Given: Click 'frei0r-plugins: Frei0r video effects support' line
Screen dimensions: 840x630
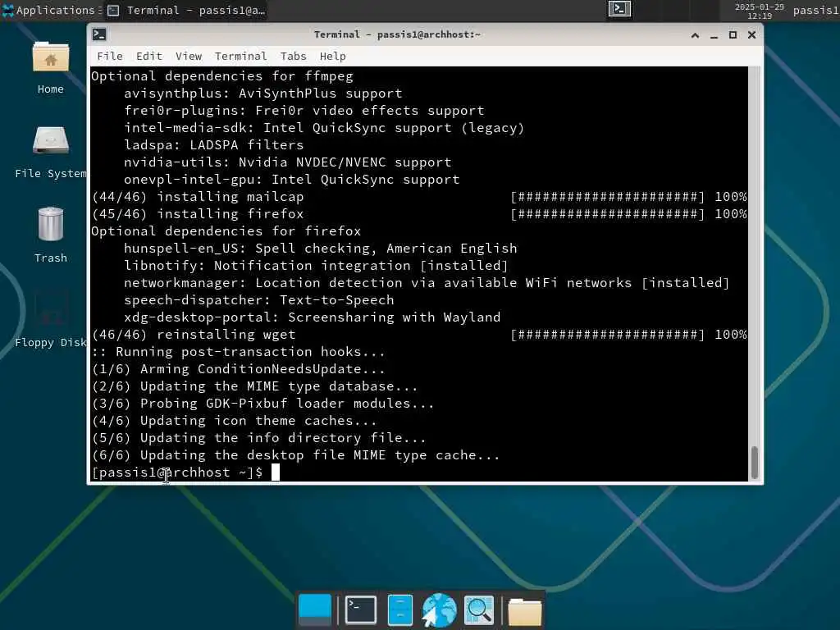Looking at the screenshot, I should click(x=304, y=111).
